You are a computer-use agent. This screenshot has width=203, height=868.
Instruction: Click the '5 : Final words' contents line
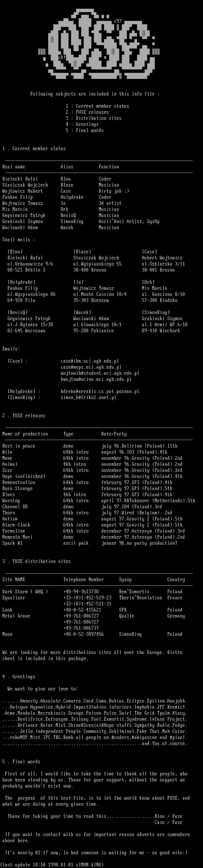(x=85, y=130)
